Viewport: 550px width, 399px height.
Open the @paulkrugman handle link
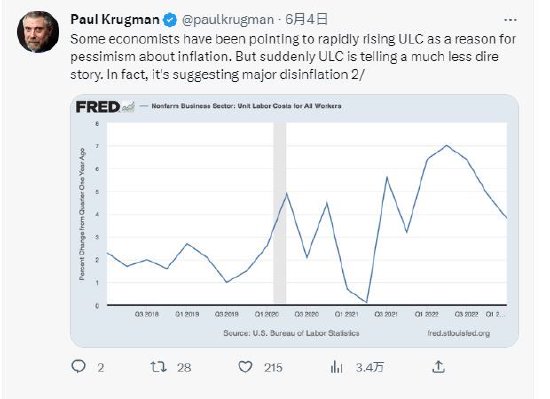pos(228,20)
